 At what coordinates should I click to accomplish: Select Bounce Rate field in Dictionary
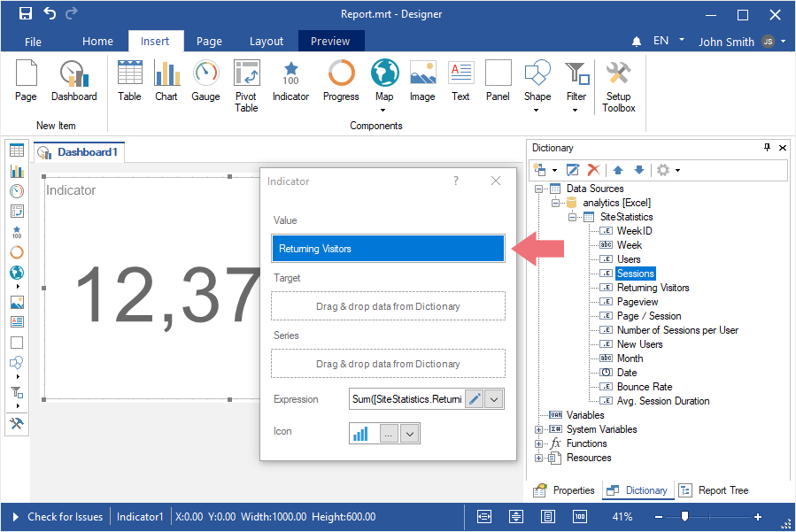click(644, 387)
